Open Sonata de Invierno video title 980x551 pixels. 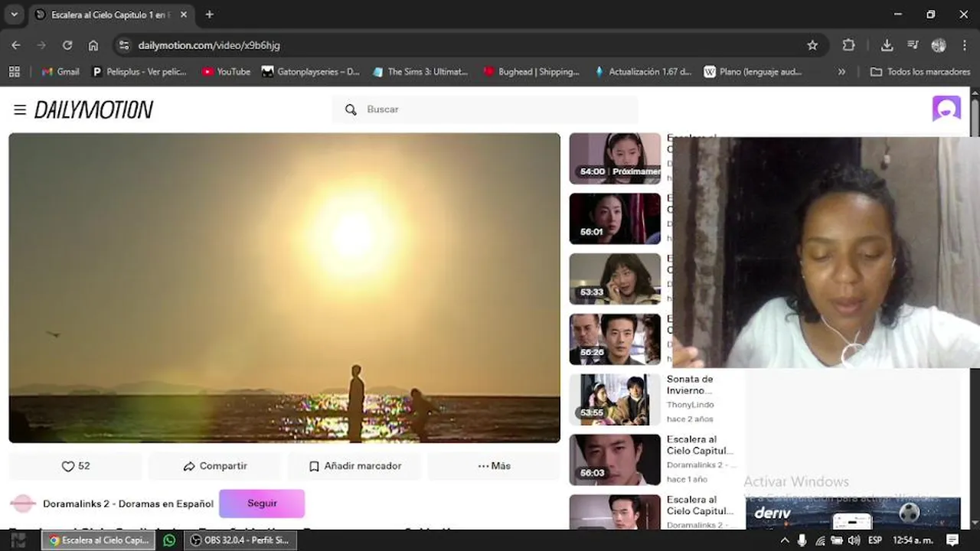[690, 384]
